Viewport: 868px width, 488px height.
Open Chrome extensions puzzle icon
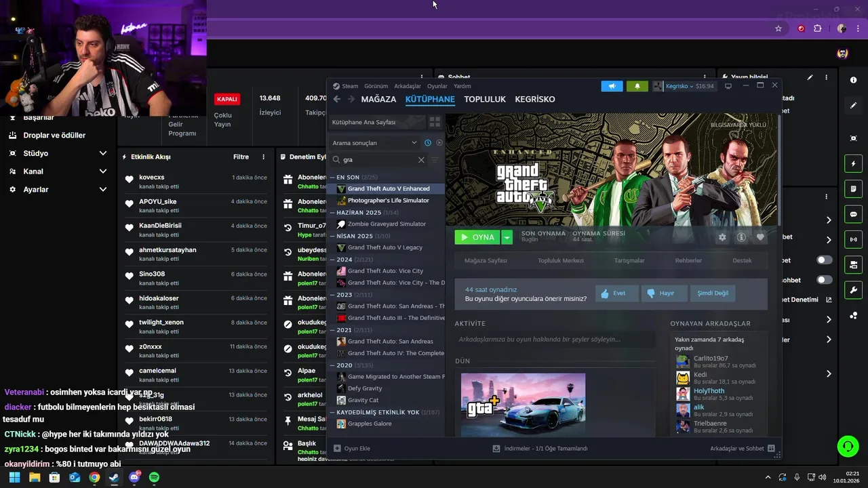point(817,28)
